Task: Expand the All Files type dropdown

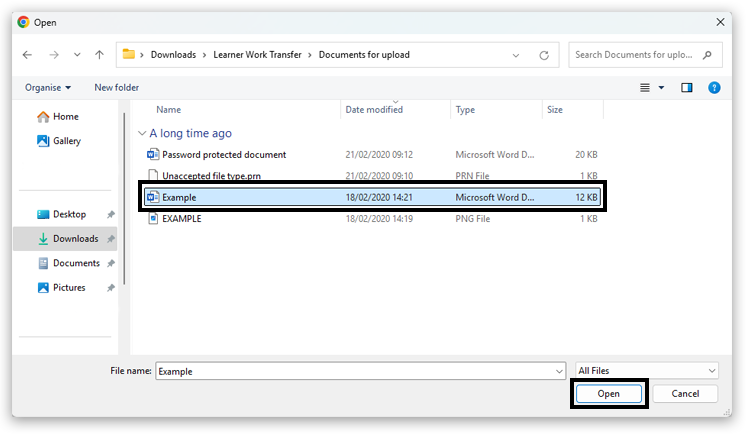Action: coord(647,371)
